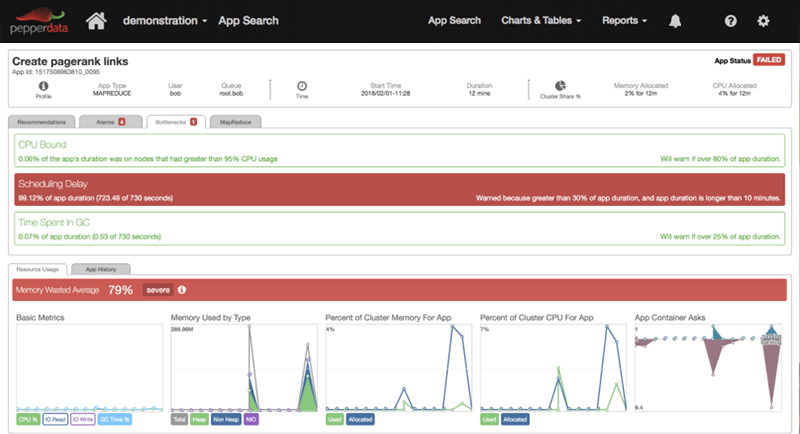800x434 pixels.
Task: Click the Pepperdata logo
Action: pyautogui.click(x=39, y=21)
